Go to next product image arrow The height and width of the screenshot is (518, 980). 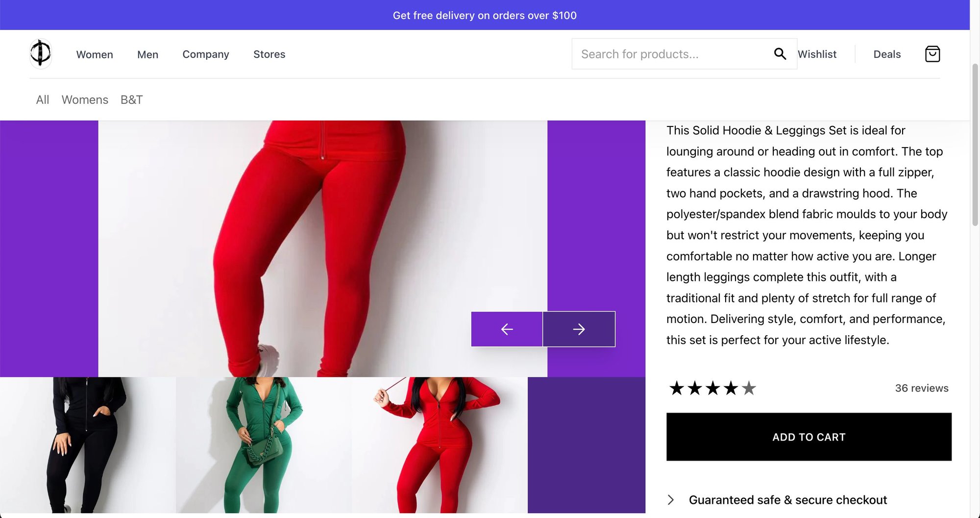[x=579, y=329]
